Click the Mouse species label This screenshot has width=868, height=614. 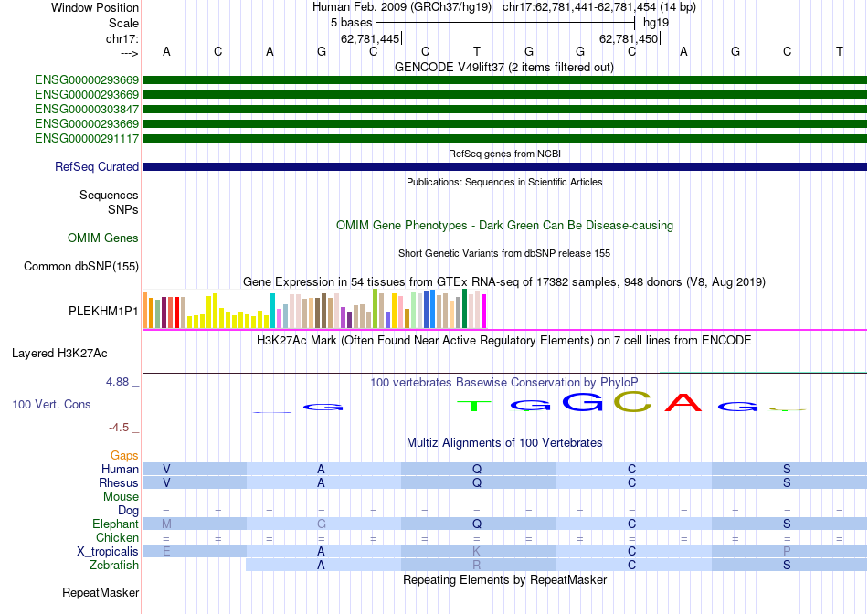121,497
